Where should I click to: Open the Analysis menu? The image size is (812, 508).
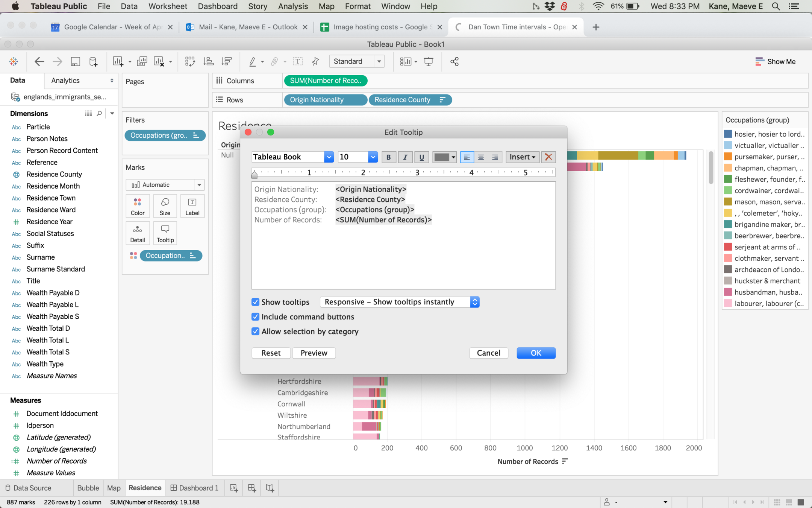(x=292, y=6)
